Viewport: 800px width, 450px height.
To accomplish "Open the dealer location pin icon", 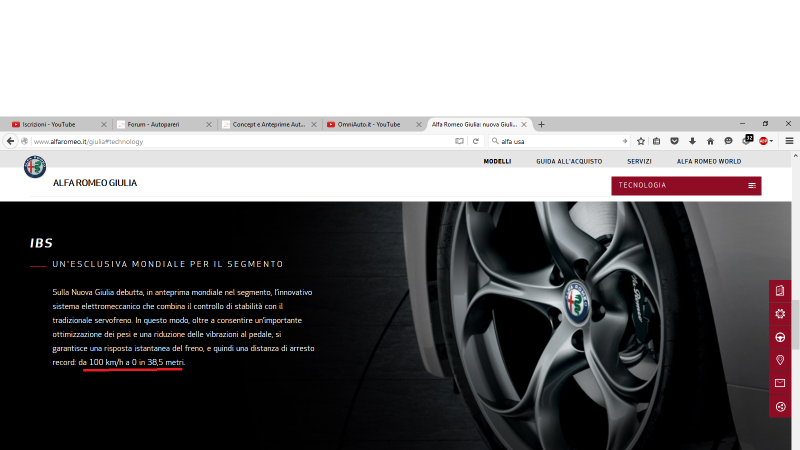I will (780, 360).
